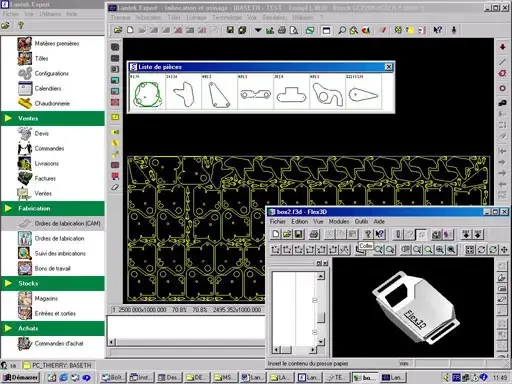This screenshot has height=384, width=512.
Task: Click Print icon in Flex3D toolbar
Action: pyautogui.click(x=314, y=234)
